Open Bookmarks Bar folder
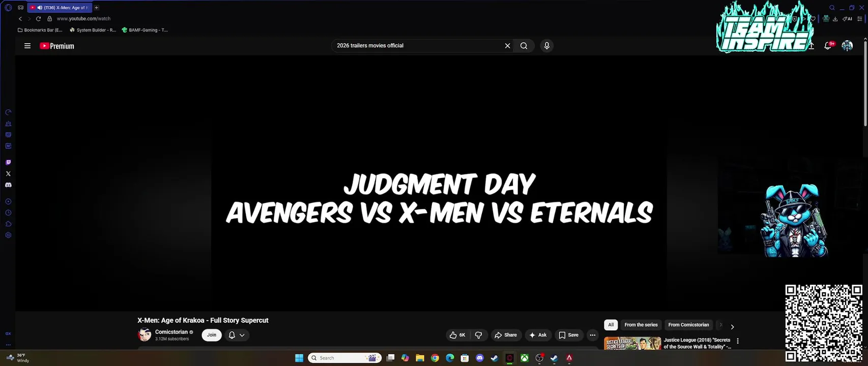This screenshot has width=868, height=366. click(40, 30)
